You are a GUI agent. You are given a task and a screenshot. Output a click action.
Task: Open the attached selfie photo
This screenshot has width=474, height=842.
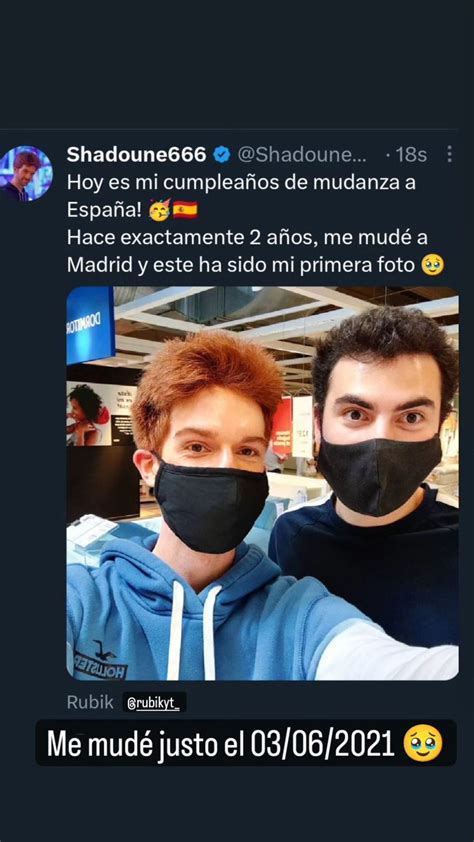[x=262, y=483]
